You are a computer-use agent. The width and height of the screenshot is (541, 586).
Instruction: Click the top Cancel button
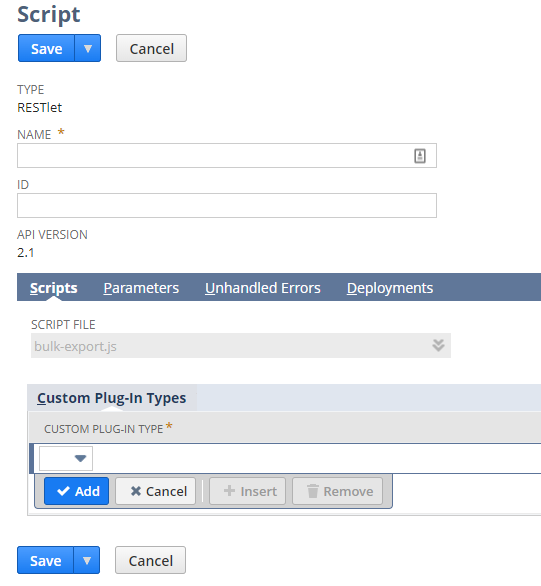pyautogui.click(x=151, y=48)
